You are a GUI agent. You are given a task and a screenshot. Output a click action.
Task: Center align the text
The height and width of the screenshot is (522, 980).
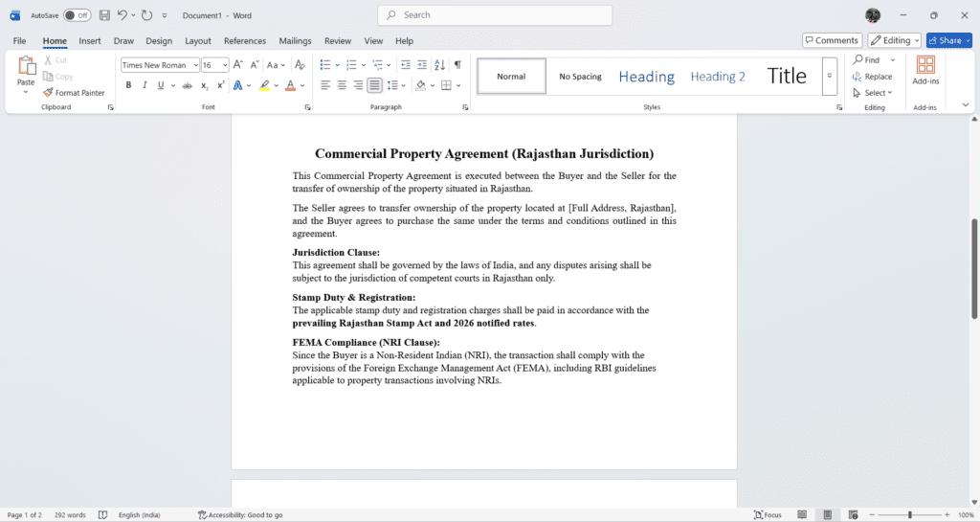pos(342,85)
